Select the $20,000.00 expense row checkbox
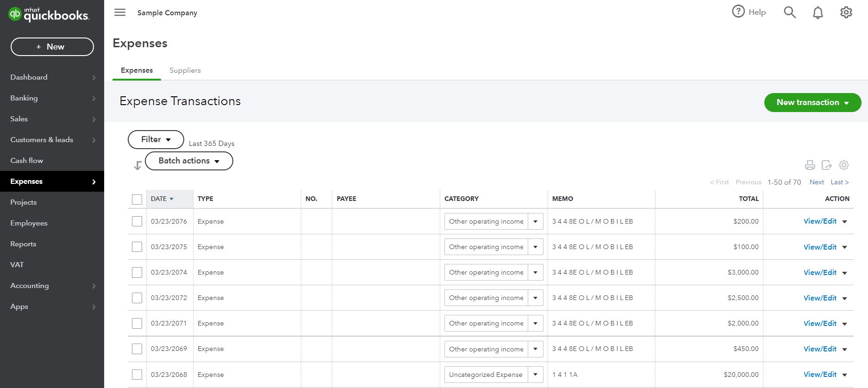The image size is (868, 388). point(137,375)
